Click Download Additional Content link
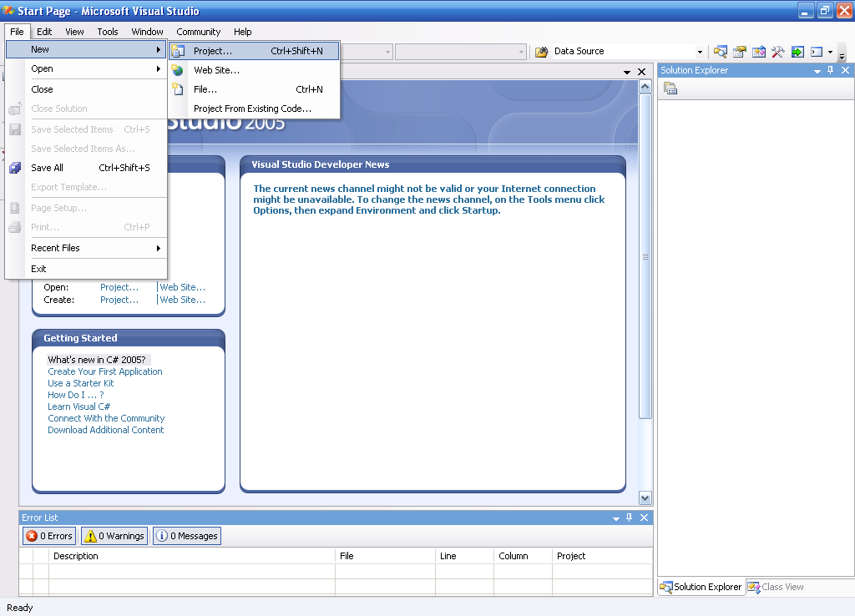 (x=105, y=430)
